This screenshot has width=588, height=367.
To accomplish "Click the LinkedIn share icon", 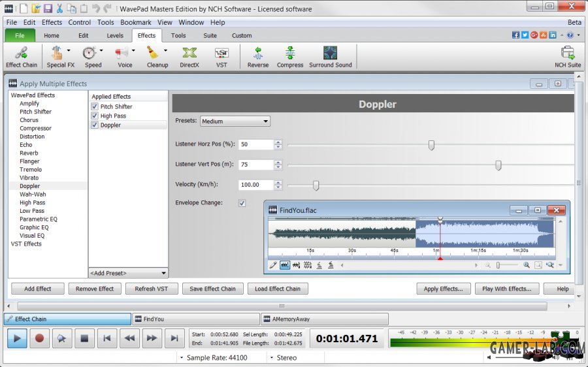I will point(553,35).
